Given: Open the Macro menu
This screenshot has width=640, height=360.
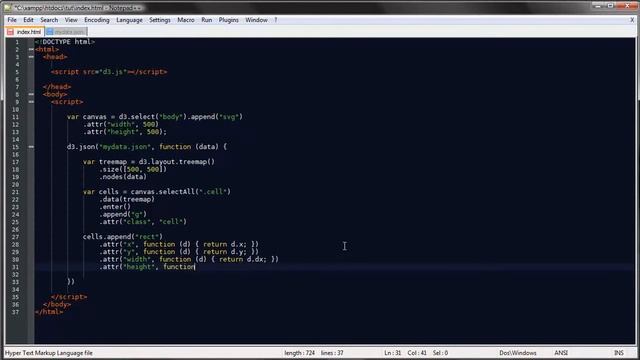Looking at the screenshot, I should (x=186, y=20).
